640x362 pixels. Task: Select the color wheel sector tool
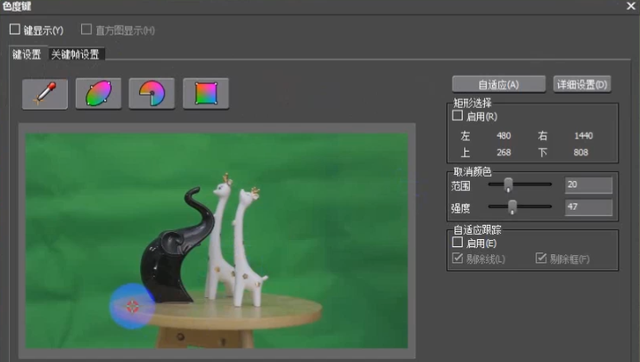[x=152, y=94]
